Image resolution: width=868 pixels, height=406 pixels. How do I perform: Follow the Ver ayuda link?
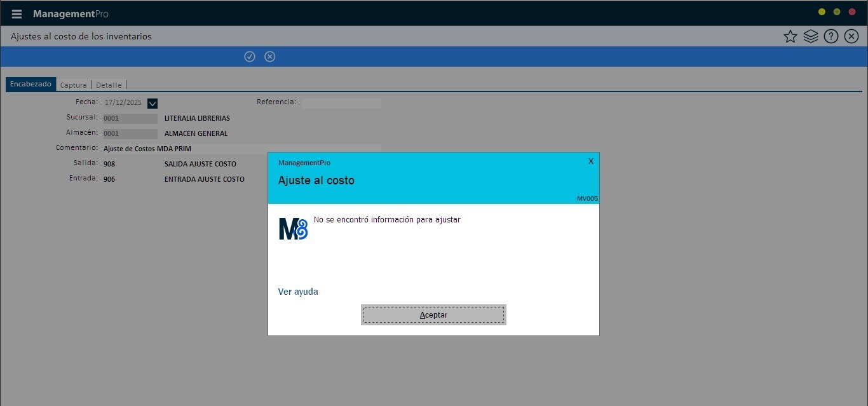coord(298,292)
